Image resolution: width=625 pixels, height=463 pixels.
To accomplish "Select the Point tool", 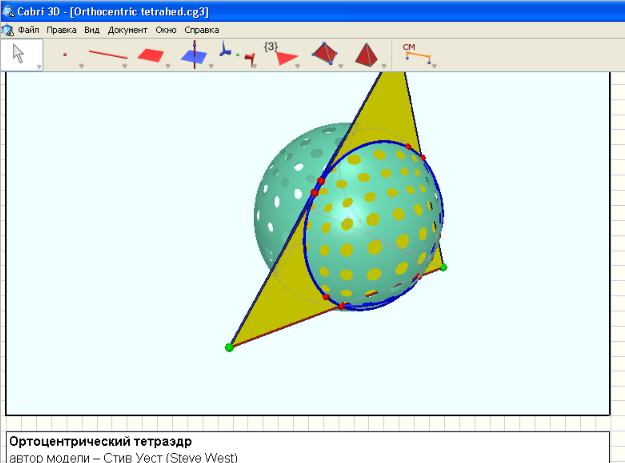I will click(x=65, y=55).
